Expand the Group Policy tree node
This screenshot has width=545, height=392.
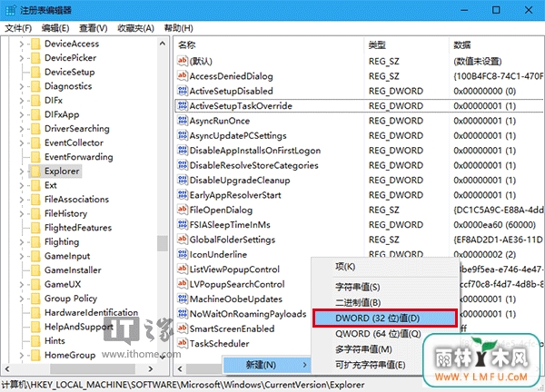22,299
